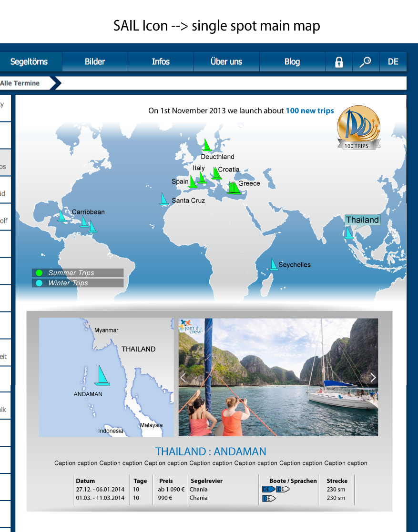Viewport: 418px width, 532px height.
Task: Click the Segelrevier column header
Action: pos(207,481)
